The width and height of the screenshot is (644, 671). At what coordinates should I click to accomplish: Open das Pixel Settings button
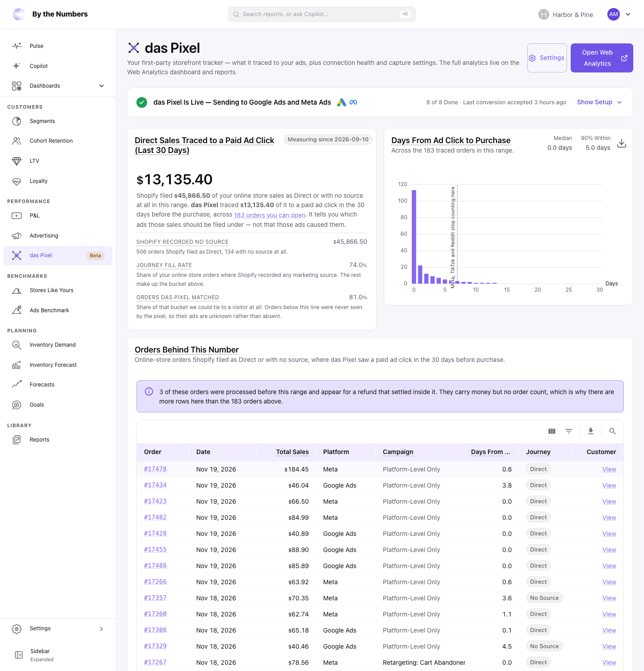[x=547, y=58]
